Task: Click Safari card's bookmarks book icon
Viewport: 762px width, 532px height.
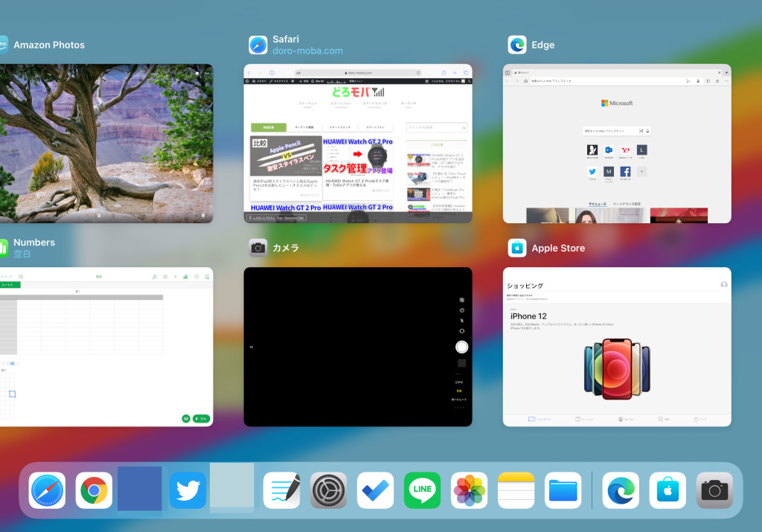Action: (272, 73)
